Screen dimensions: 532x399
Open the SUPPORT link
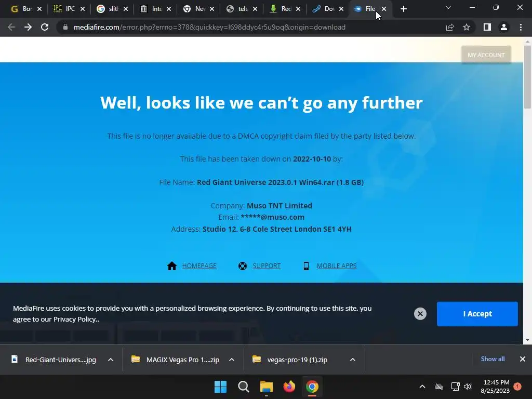click(267, 265)
